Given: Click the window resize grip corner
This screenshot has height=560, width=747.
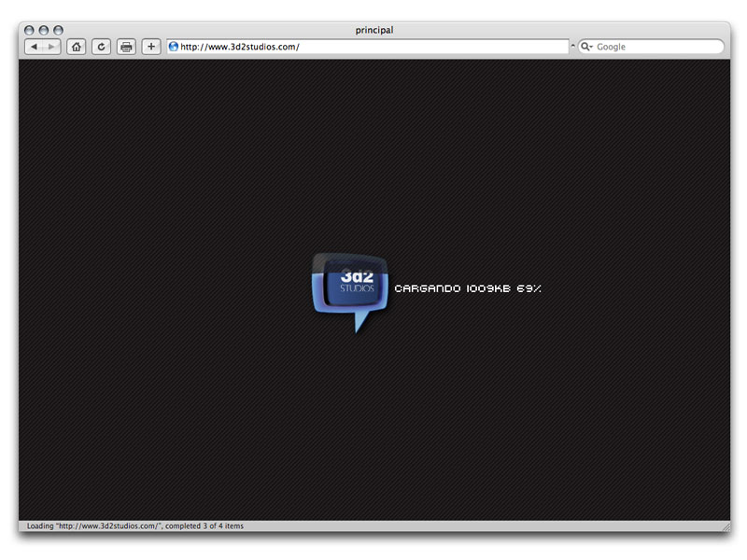Looking at the screenshot, I should (726, 526).
